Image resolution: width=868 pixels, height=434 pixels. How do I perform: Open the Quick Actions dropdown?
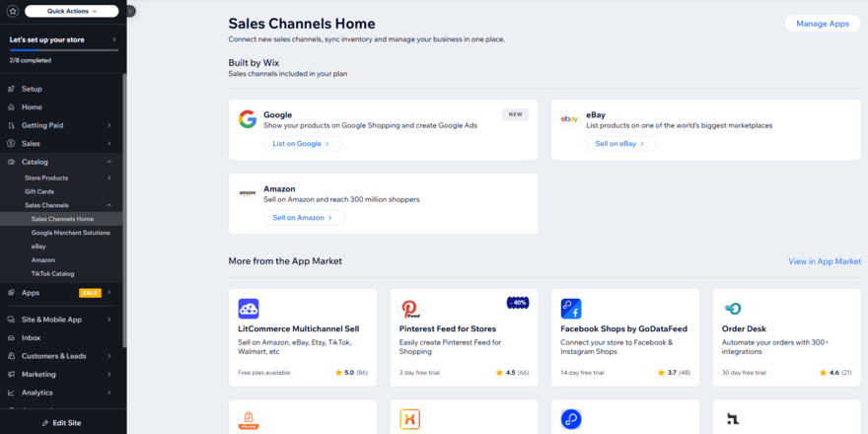click(71, 11)
